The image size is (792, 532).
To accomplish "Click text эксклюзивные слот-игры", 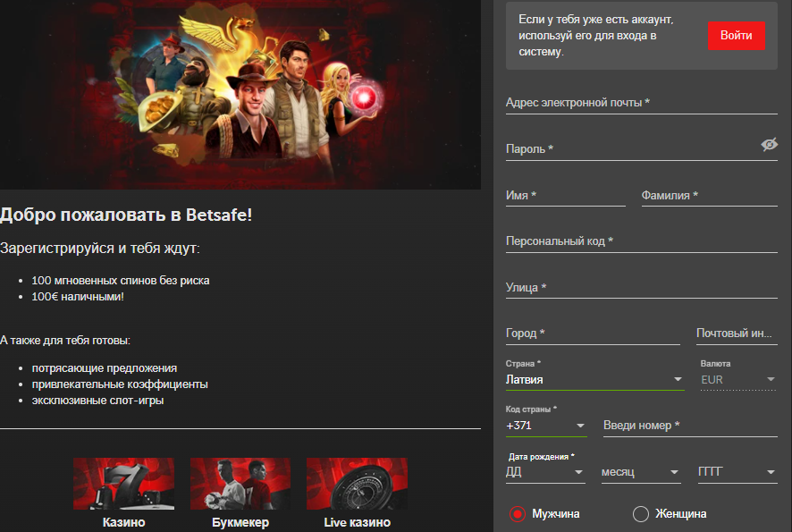I will click(x=97, y=401).
